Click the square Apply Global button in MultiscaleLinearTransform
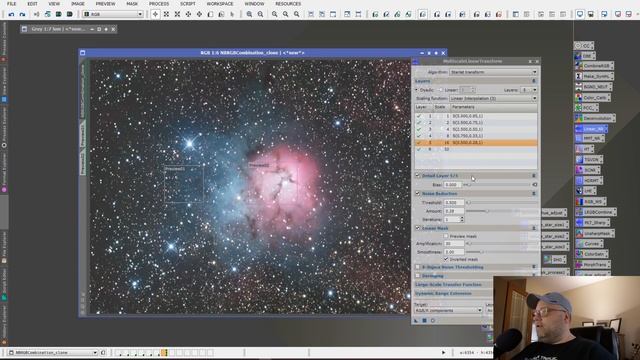The width and height of the screenshot is (640, 360). pos(424,321)
